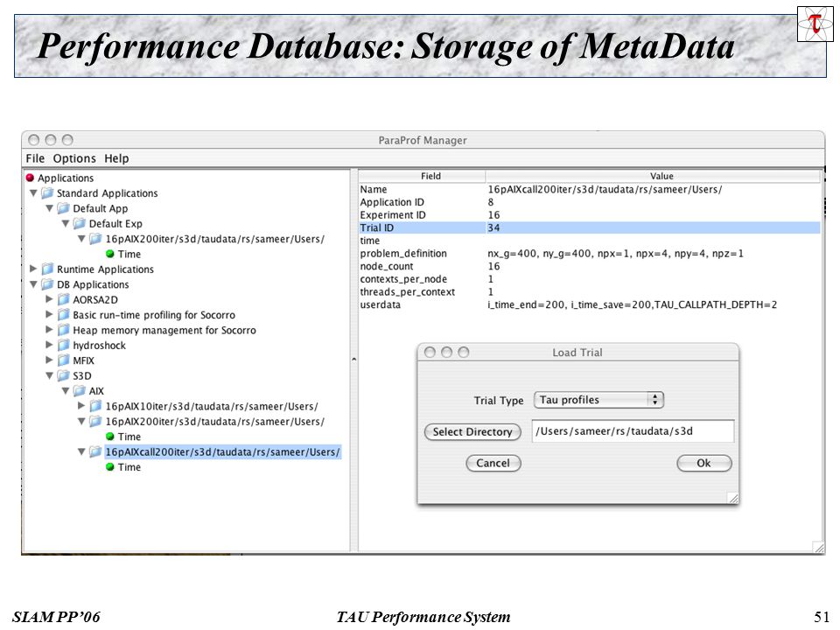Screen dimensions: 840x630
Task: Click green Time icon under 16pAIX200iter in AIX
Action: (110, 437)
